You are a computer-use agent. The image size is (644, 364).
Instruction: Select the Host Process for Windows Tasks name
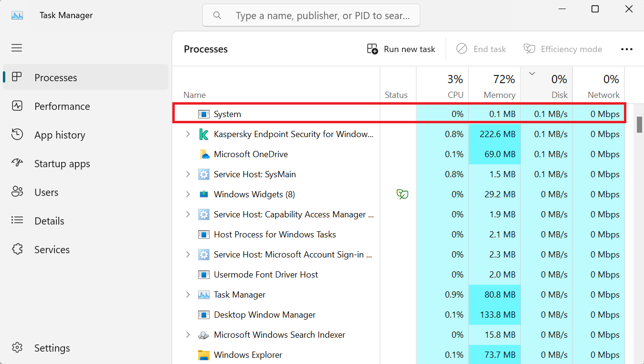[x=275, y=235]
